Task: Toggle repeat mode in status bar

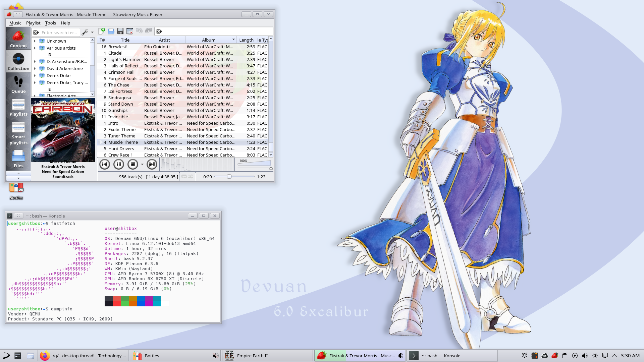Action: tap(184, 177)
